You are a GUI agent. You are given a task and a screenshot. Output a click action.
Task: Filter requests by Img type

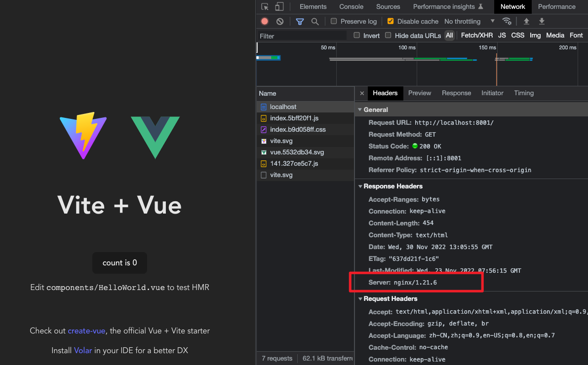tap(535, 35)
